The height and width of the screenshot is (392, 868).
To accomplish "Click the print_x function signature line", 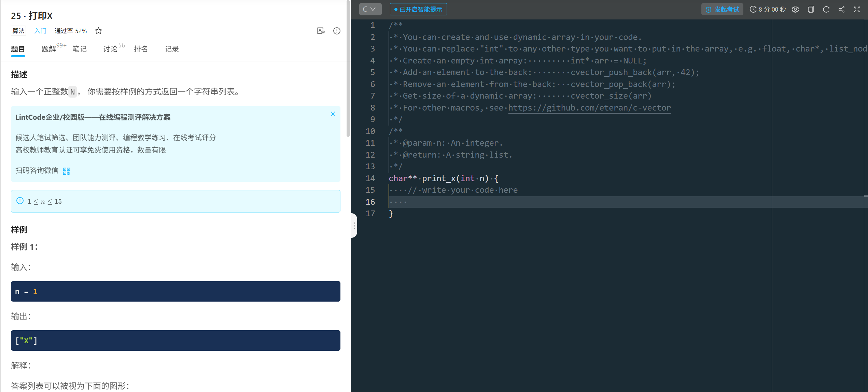I will click(x=443, y=178).
